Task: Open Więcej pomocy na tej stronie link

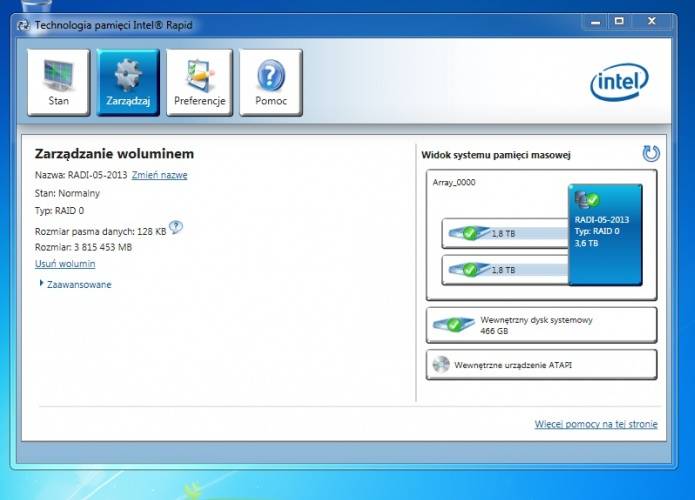Action: (x=596, y=424)
